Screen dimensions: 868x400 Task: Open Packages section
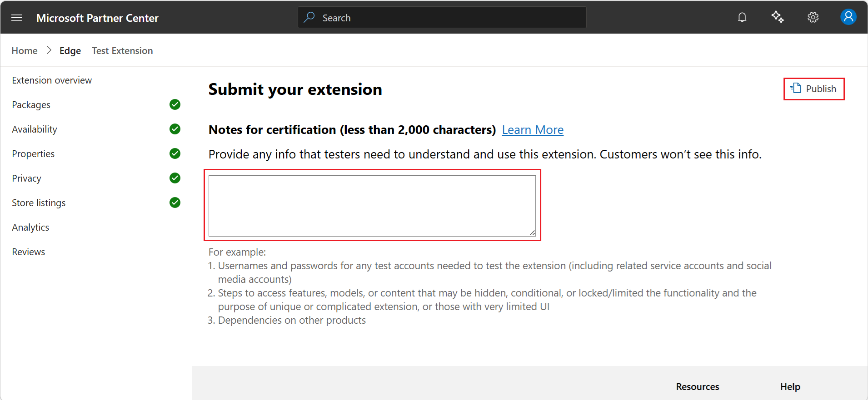(x=31, y=105)
